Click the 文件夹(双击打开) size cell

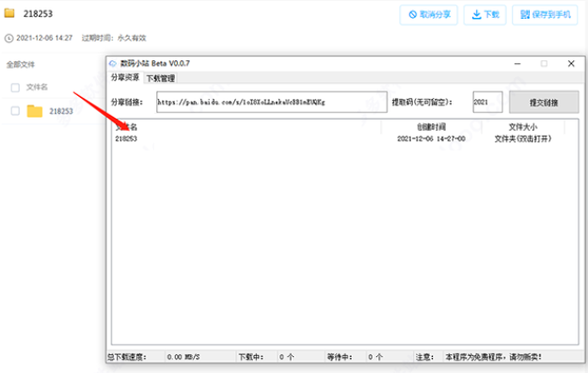(x=523, y=138)
